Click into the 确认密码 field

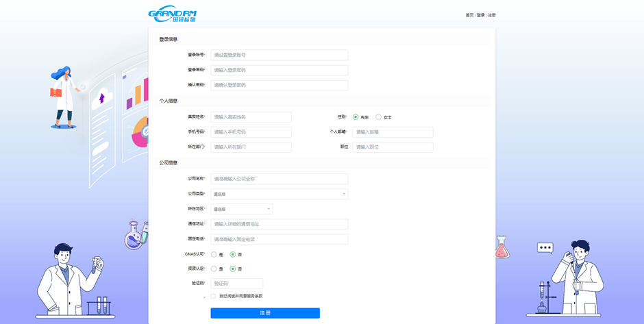coord(279,85)
